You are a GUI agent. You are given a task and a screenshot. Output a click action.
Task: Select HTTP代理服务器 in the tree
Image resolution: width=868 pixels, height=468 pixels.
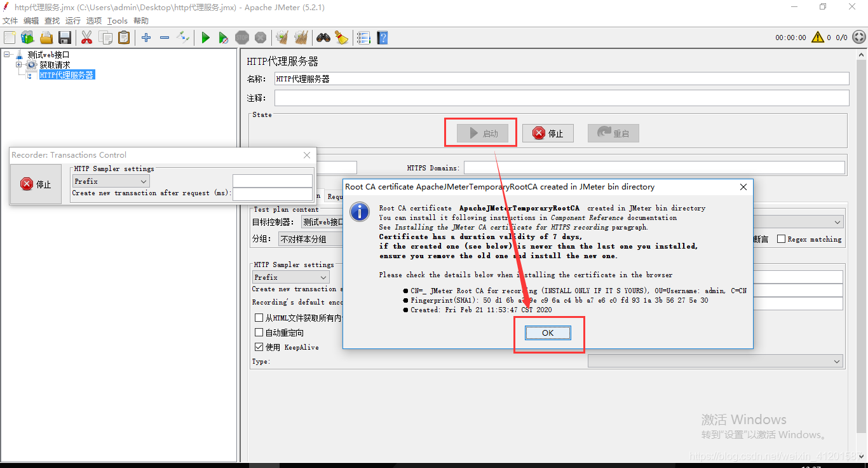pos(67,75)
